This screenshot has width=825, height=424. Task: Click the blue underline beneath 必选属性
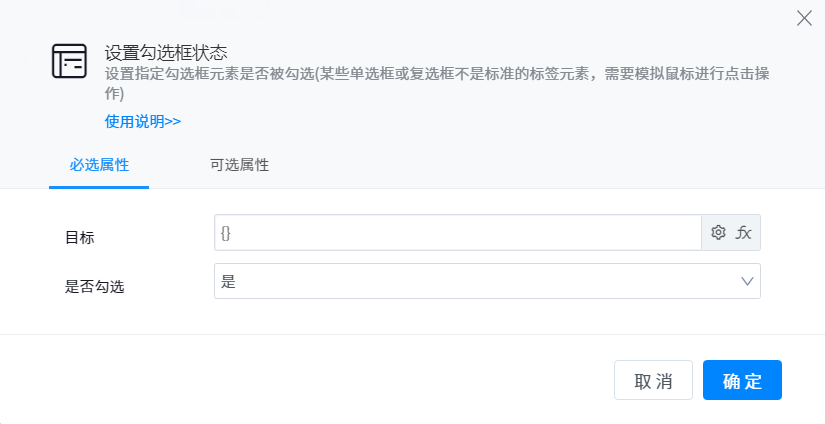coord(99,187)
